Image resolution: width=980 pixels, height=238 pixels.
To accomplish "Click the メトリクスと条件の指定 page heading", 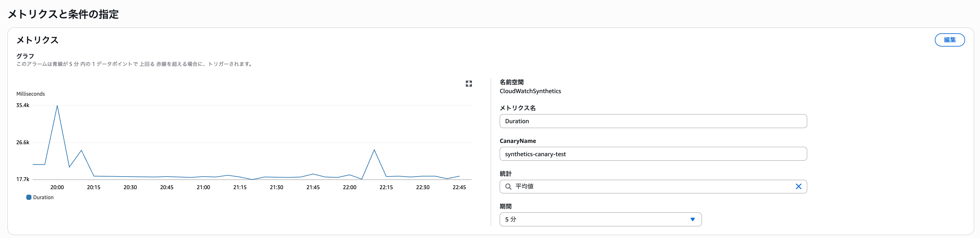I will (x=63, y=15).
